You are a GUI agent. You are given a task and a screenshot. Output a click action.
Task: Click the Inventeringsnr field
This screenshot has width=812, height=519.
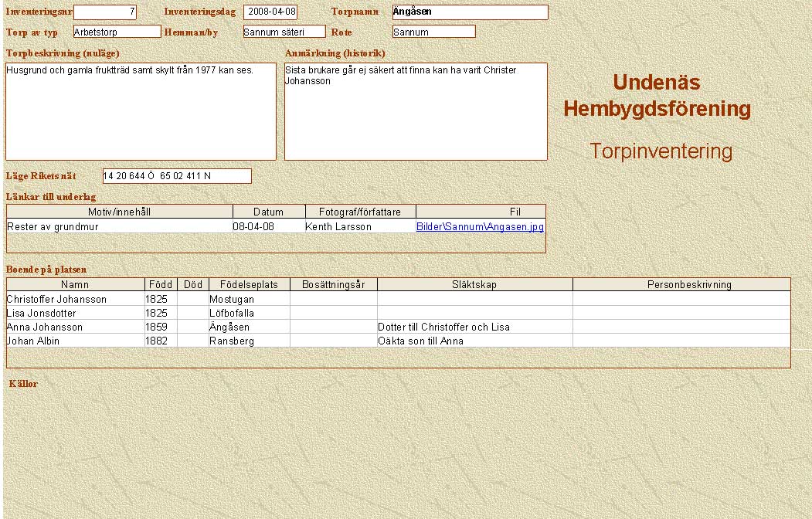point(105,12)
